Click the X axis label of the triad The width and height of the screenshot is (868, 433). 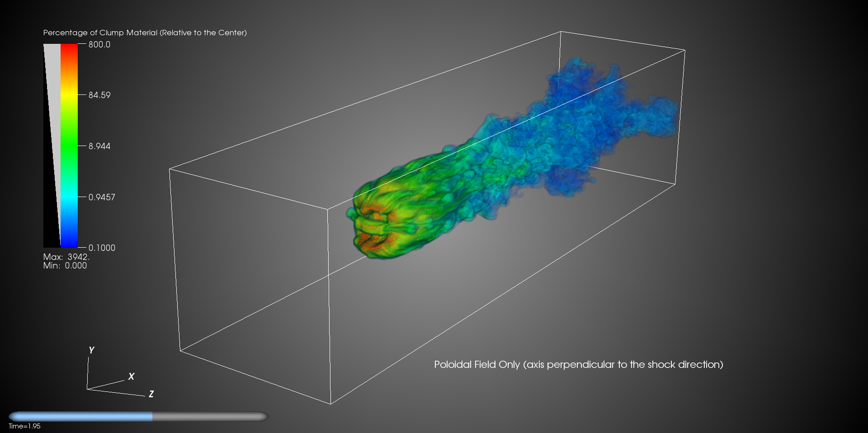point(131,376)
